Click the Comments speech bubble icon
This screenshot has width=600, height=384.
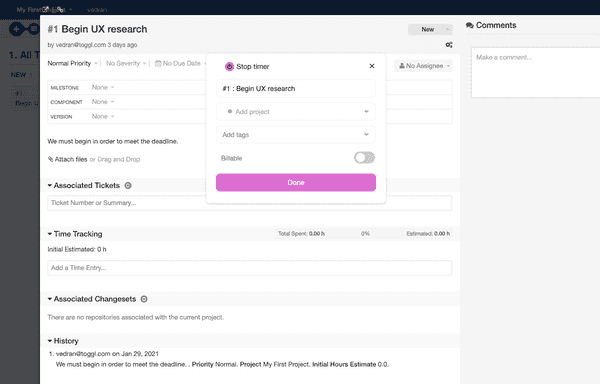[x=470, y=25]
